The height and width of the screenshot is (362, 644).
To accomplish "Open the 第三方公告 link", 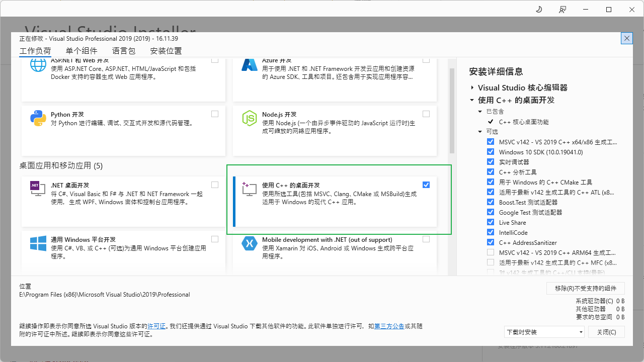I will [x=389, y=326].
